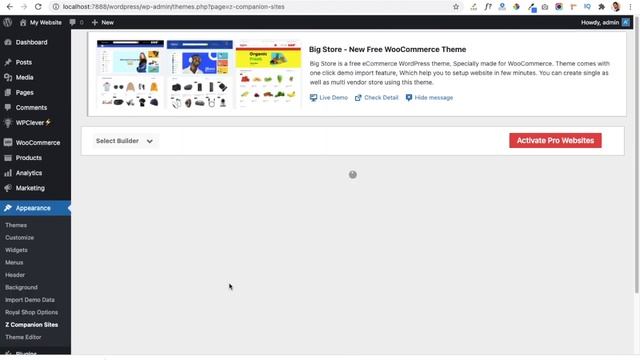Open the Check Detail link
640x360 pixels.
pos(376,98)
